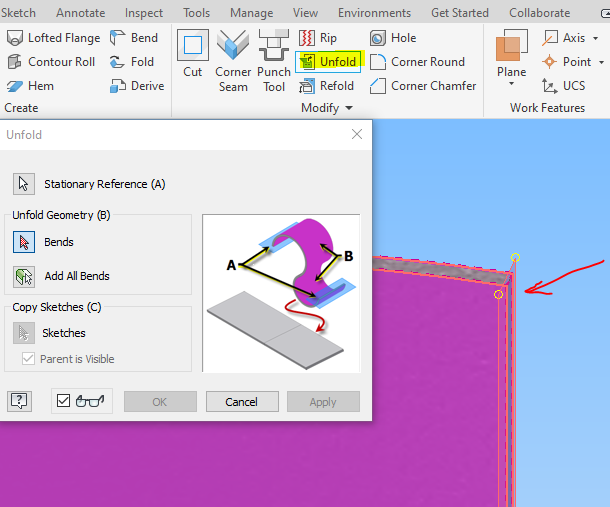Viewport: 610px width, 507px height.
Task: Click the Stationary Reference selector arrow
Action: 24,184
